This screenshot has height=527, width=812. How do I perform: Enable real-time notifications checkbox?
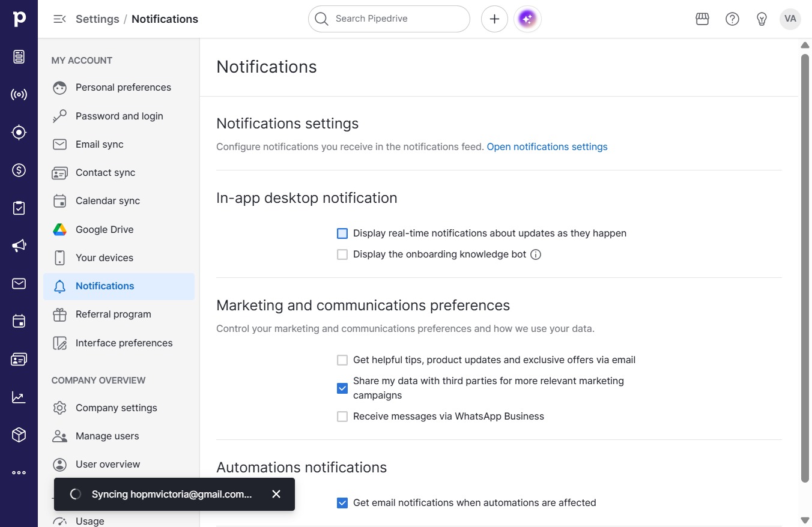(x=342, y=233)
